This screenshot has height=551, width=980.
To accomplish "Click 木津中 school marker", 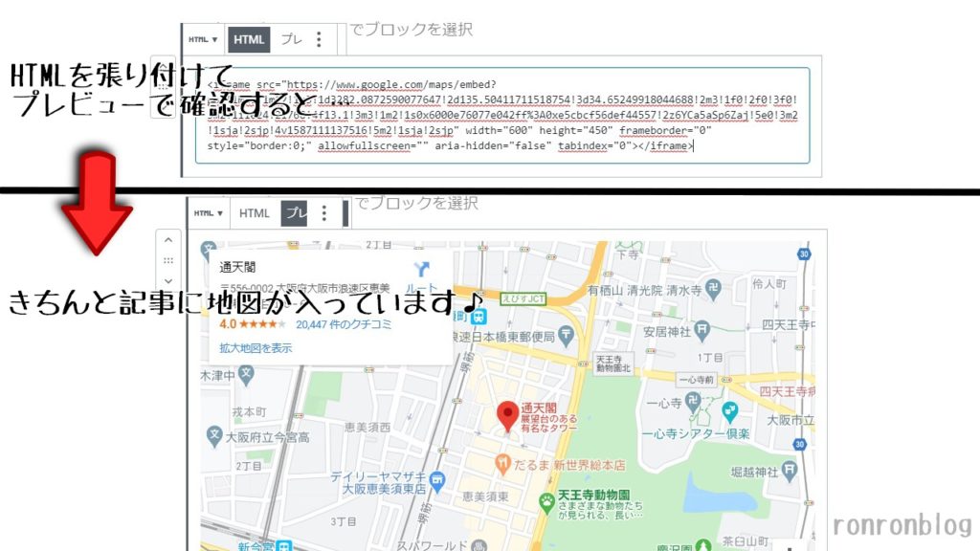I will pyautogui.click(x=246, y=375).
